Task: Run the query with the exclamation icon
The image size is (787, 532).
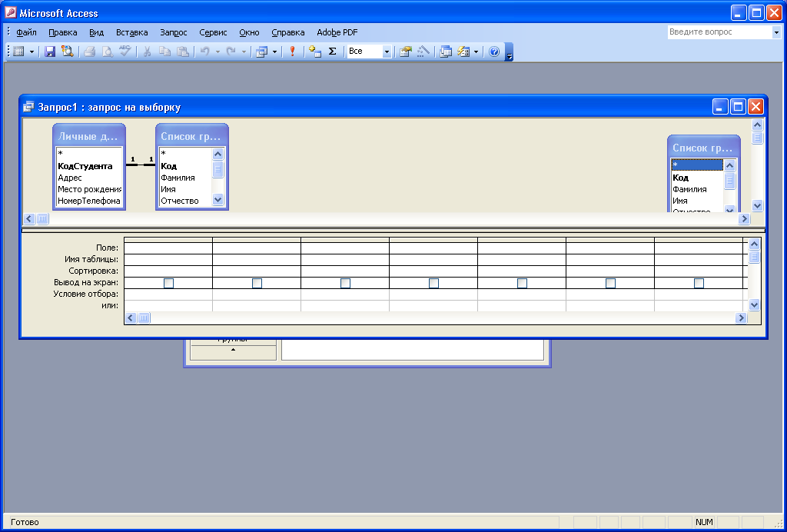Action: (x=293, y=52)
